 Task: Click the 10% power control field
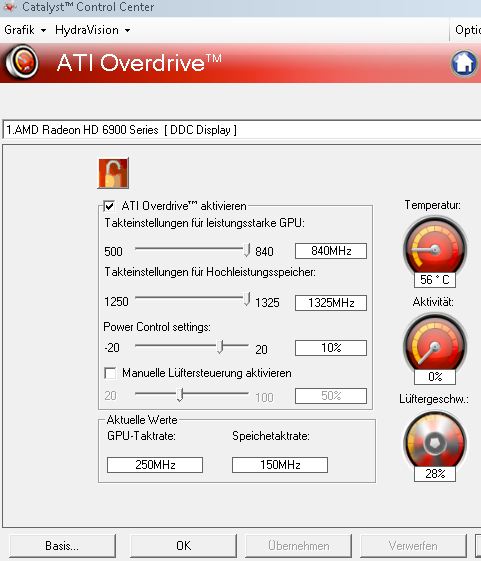coord(331,348)
